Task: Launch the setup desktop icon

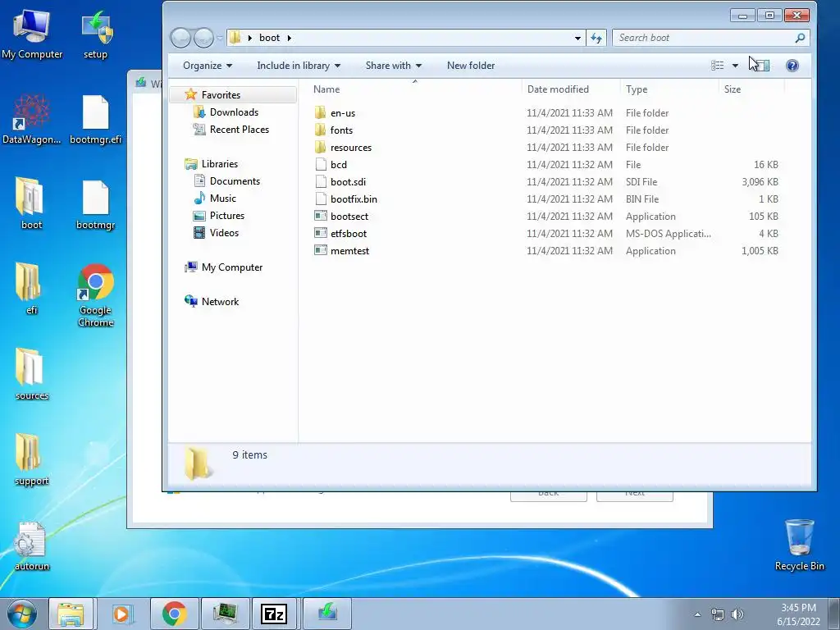Action: pos(95,34)
